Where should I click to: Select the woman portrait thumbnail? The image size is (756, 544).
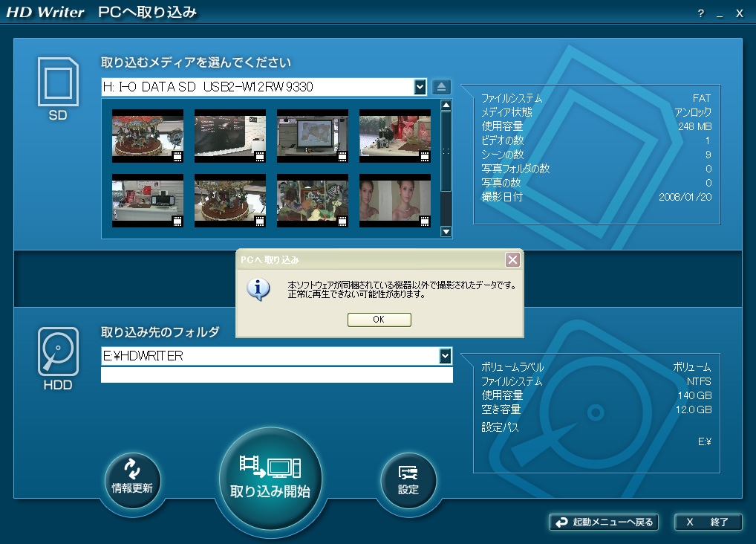click(395, 201)
